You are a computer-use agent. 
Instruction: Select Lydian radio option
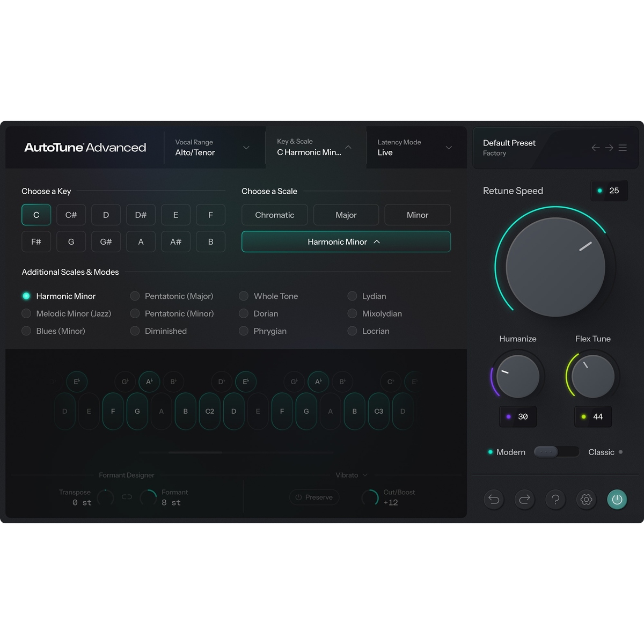point(352,296)
